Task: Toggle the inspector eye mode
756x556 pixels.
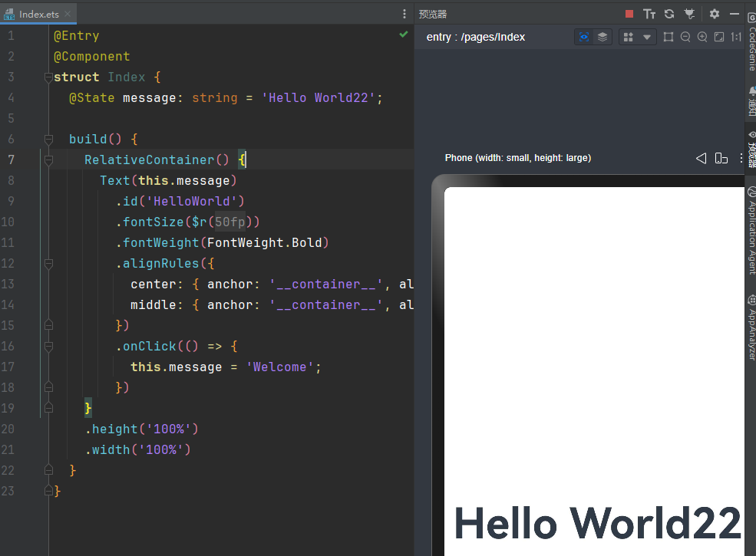Action: (x=584, y=37)
